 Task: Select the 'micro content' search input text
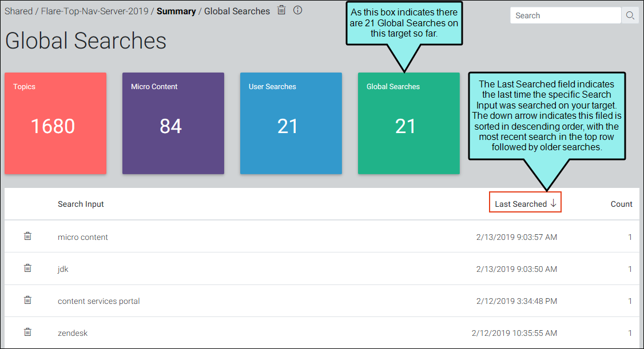coord(82,237)
